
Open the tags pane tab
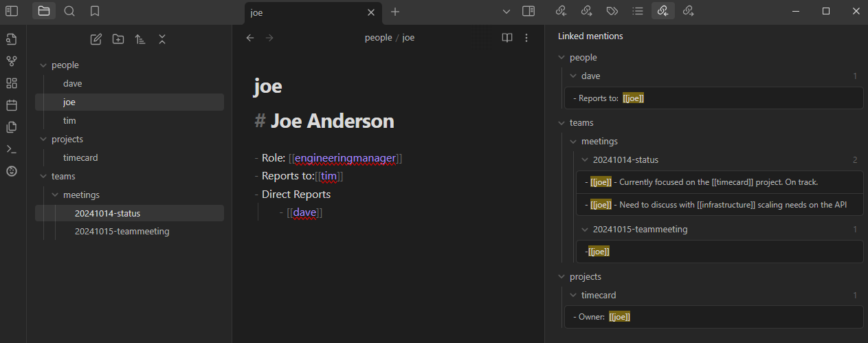(x=612, y=11)
